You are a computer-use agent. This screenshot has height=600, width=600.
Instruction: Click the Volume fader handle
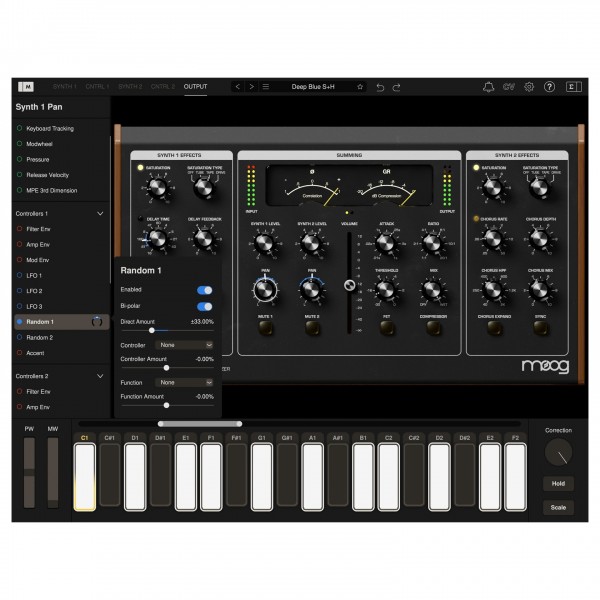[x=349, y=285]
